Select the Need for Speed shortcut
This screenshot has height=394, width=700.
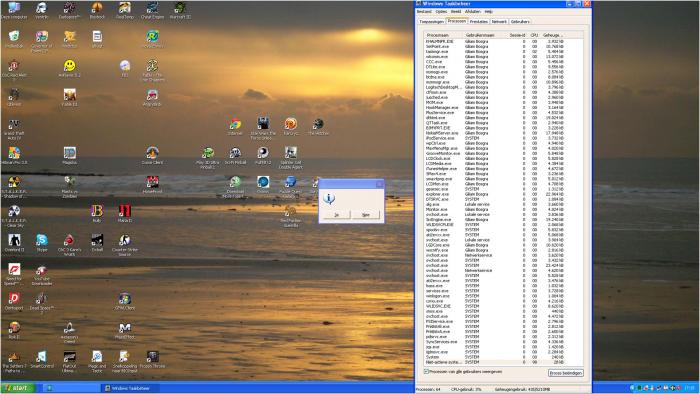[14, 274]
